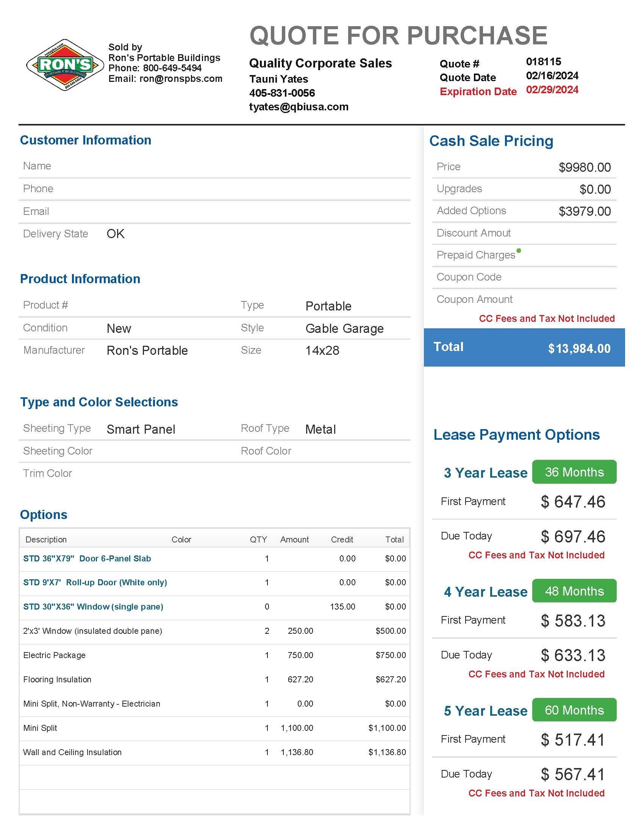Open the STD 9'X7' Roll-up Door option
644x834 pixels.
pyautogui.click(x=95, y=582)
